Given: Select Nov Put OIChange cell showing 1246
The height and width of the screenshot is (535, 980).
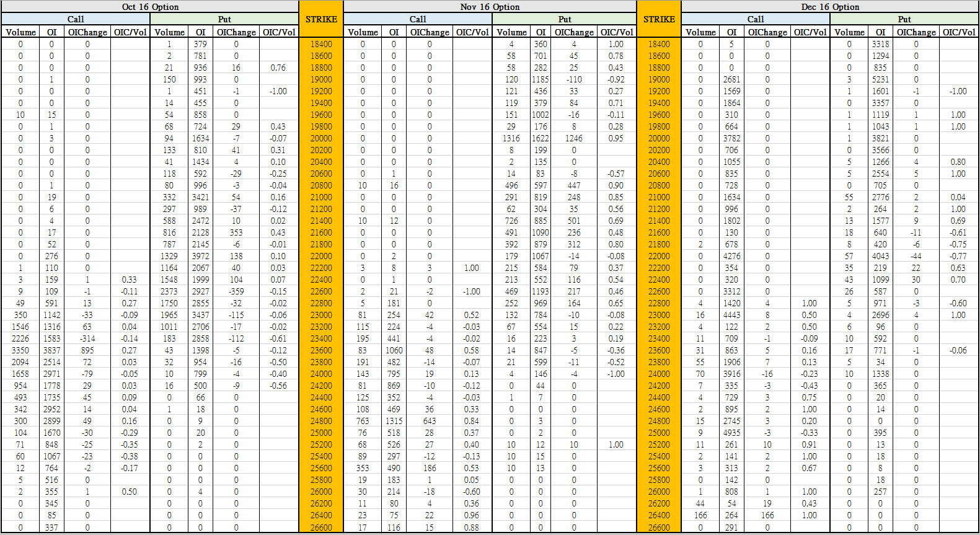Looking at the screenshot, I should pos(574,138).
